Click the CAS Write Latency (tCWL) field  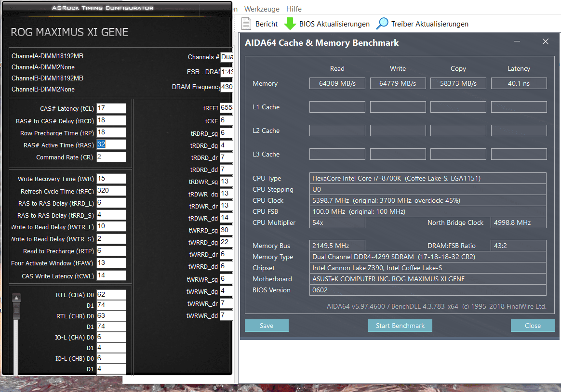(111, 275)
